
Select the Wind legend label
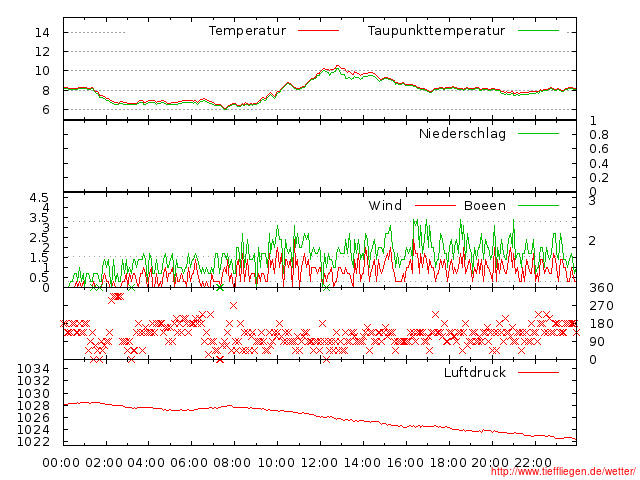click(x=385, y=205)
